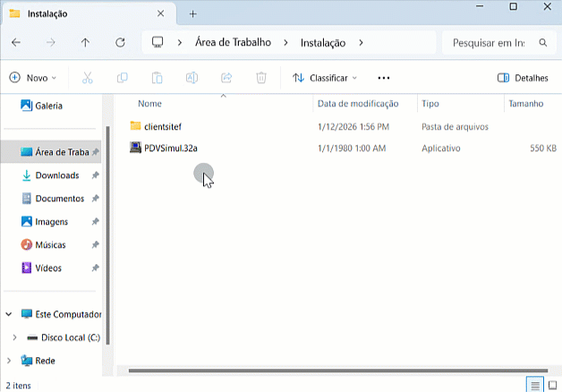Click chevron after Instalação in address bar
Viewport: 562px width, 392px height.
361,43
